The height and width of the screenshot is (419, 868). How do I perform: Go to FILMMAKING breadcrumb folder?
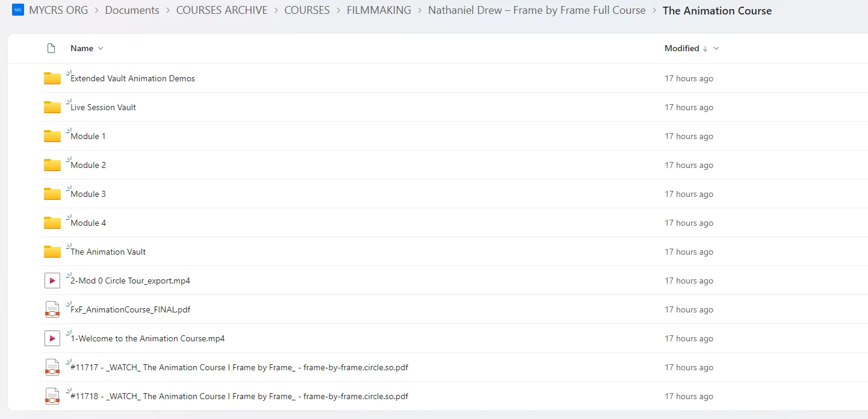379,10
